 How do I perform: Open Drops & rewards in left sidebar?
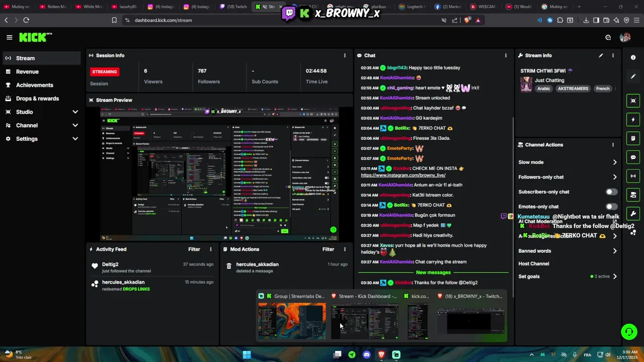(41, 99)
